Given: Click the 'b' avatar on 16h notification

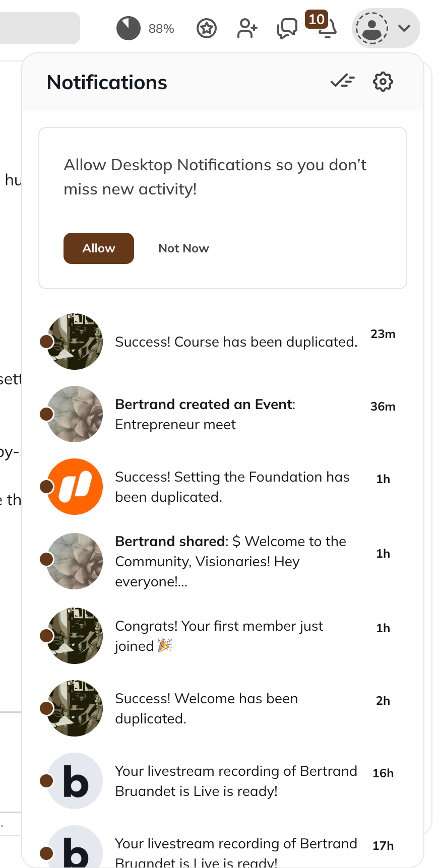Looking at the screenshot, I should (x=75, y=781).
